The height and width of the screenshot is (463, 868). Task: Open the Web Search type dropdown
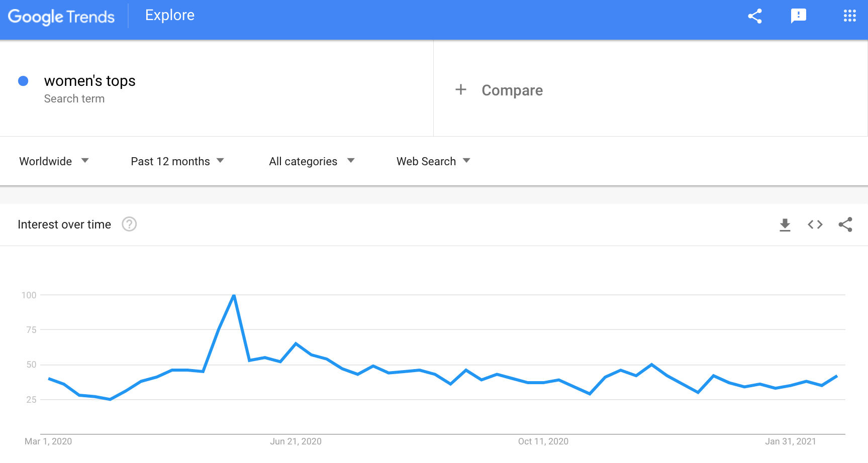tap(433, 161)
